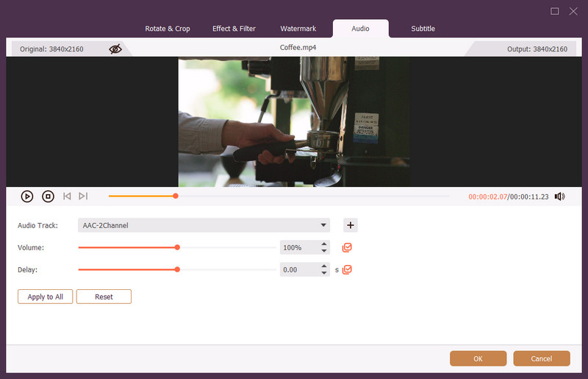Viewport: 588px width, 379px height.
Task: Add a new audio track with plus icon
Action: 351,225
